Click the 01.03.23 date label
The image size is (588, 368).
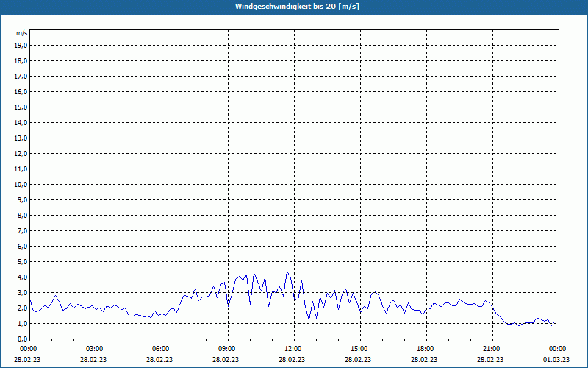tap(556, 360)
